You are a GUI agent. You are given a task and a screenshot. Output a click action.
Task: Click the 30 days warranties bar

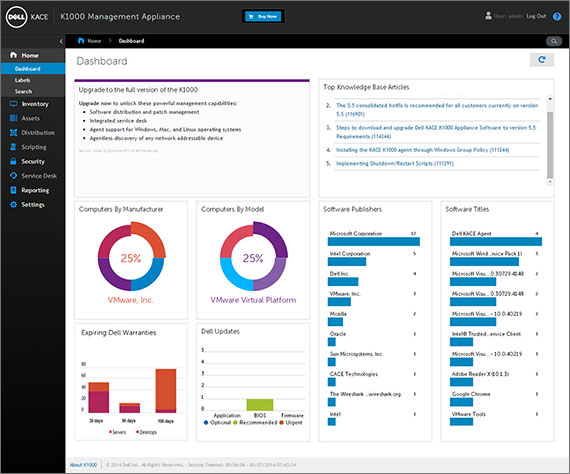point(99,397)
